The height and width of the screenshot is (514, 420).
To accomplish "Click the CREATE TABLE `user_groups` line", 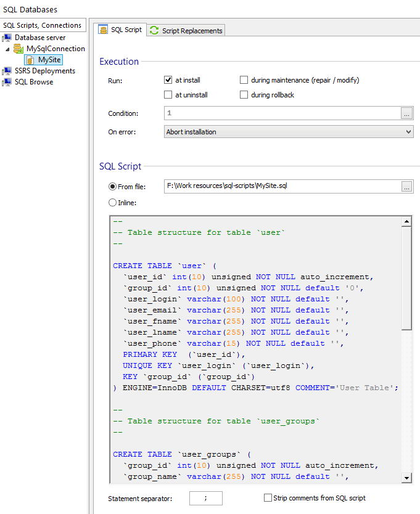I will pyautogui.click(x=182, y=454).
